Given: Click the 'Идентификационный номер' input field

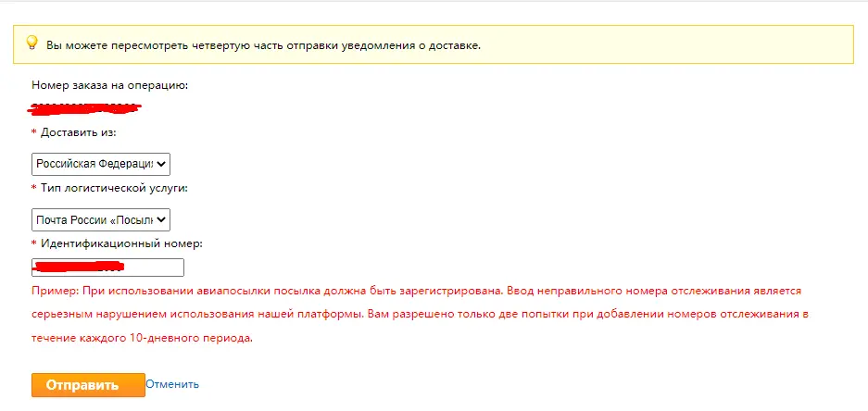Looking at the screenshot, I should coord(107,268).
